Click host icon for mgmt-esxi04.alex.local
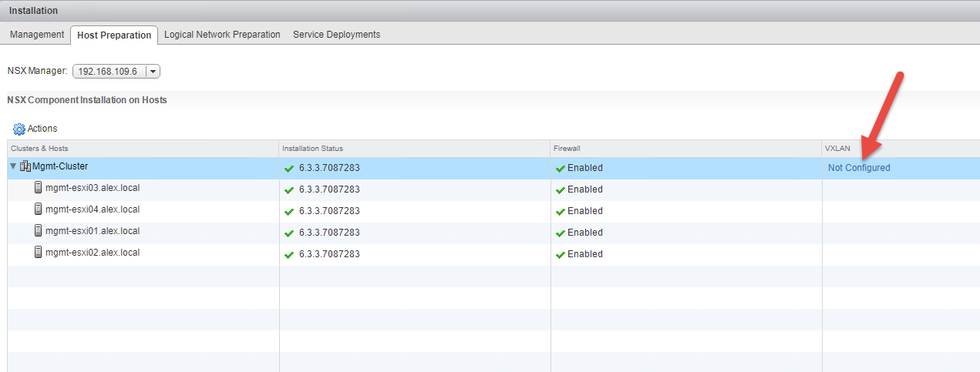The height and width of the screenshot is (372, 980). (x=39, y=209)
